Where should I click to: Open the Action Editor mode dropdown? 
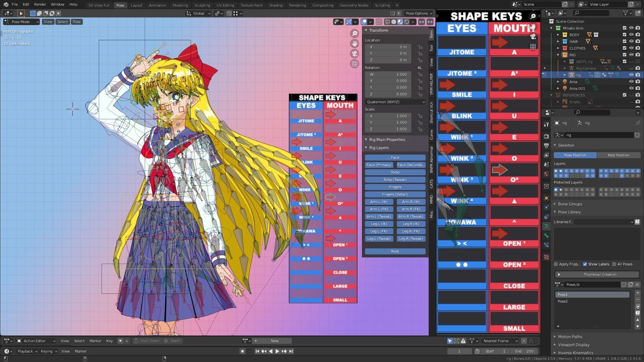36,341
